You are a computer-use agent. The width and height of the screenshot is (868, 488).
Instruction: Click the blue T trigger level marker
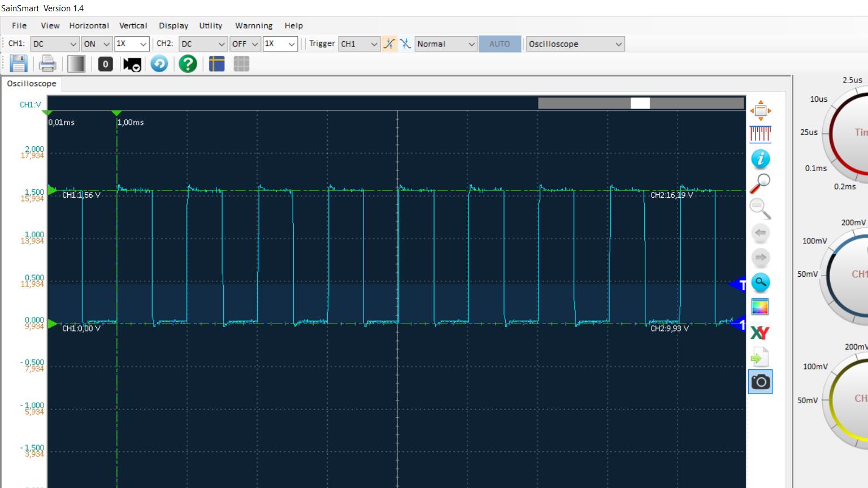click(739, 285)
